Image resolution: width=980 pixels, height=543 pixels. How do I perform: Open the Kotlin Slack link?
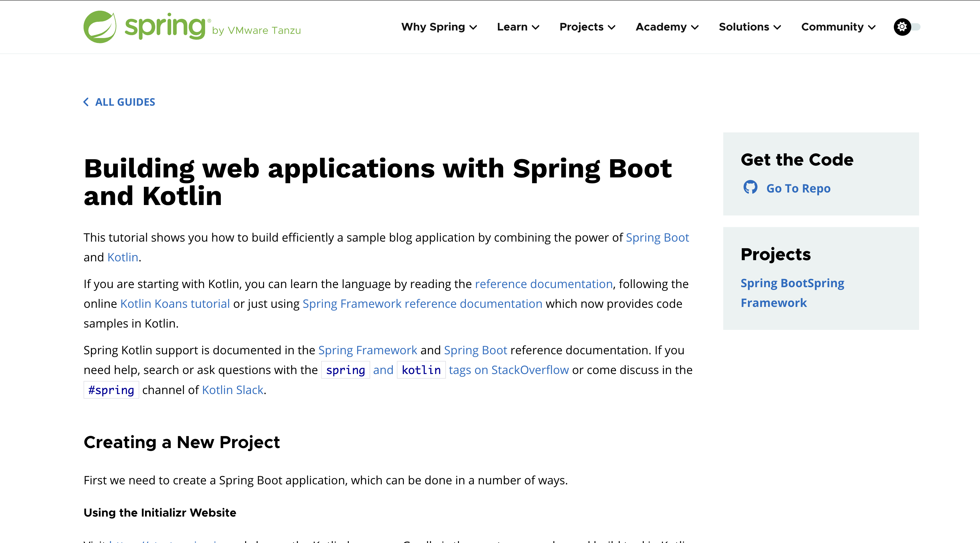(x=233, y=390)
